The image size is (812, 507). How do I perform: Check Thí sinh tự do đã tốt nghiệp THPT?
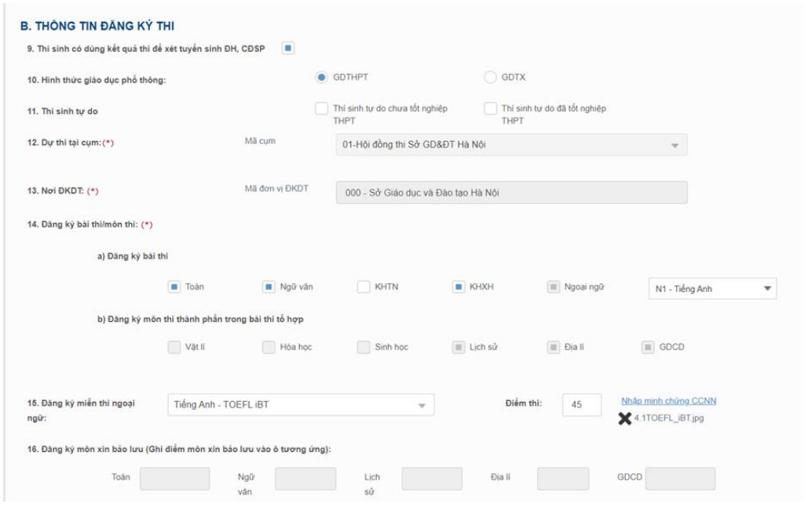[490, 108]
